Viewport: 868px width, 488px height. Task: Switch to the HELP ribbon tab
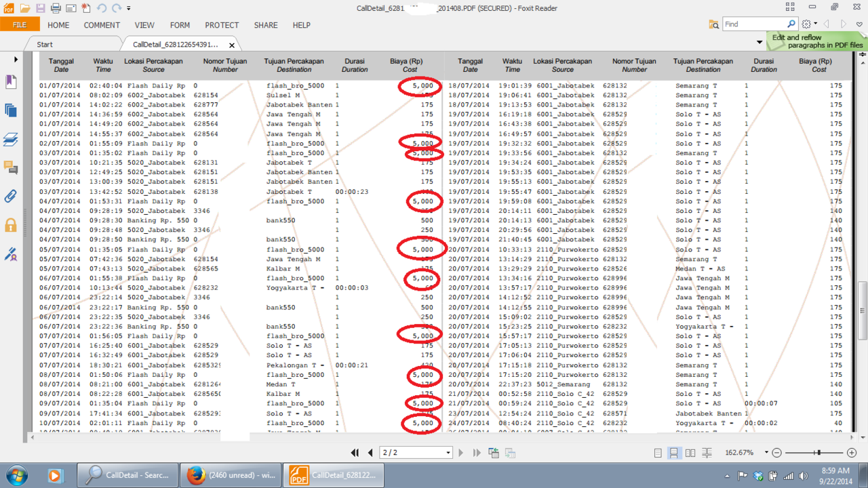point(301,25)
